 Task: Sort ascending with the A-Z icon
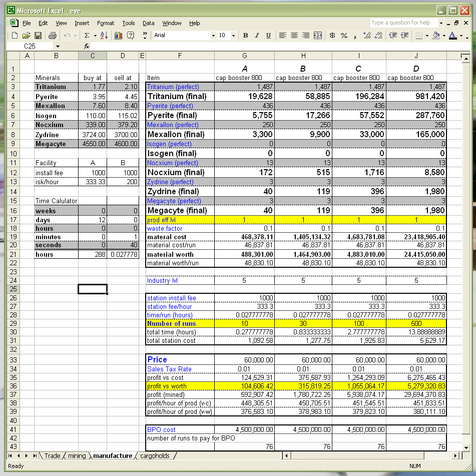click(104, 36)
